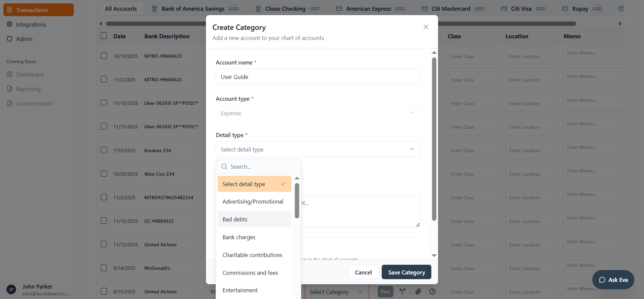This screenshot has width=644, height=299.
Task: Expand the Select Category dropdown
Action: click(336, 292)
